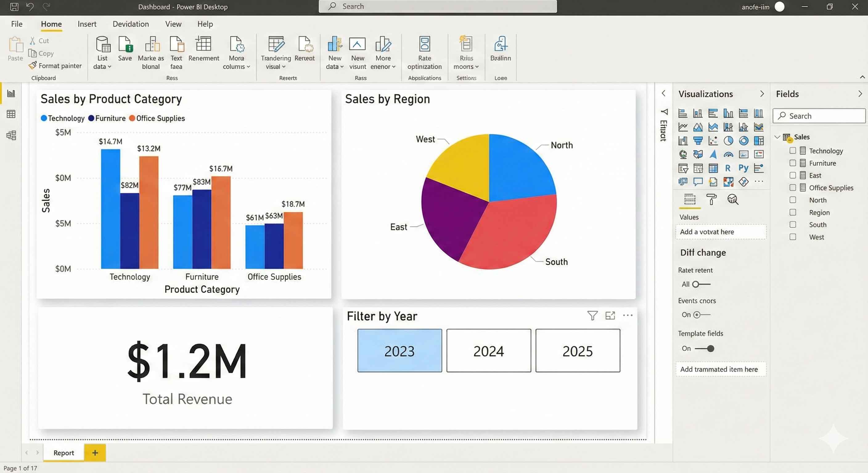Open Focus mode on Filter by Year visual
The width and height of the screenshot is (868, 473).
(x=610, y=315)
